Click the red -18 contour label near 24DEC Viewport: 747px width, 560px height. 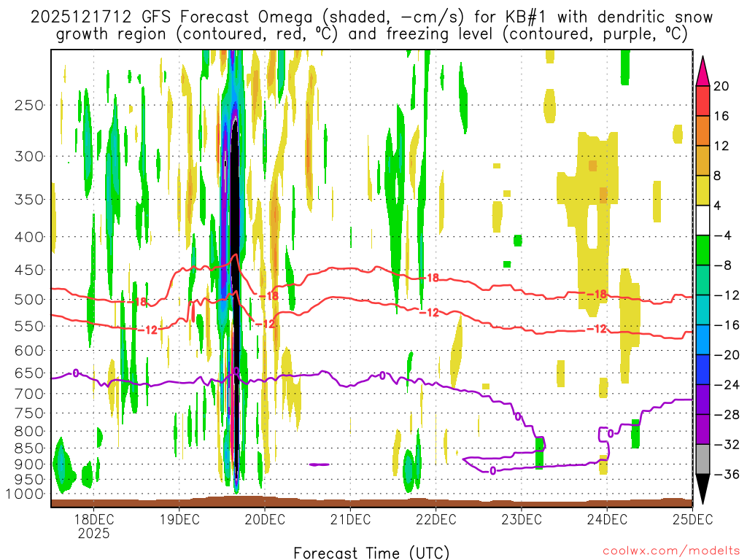(597, 295)
